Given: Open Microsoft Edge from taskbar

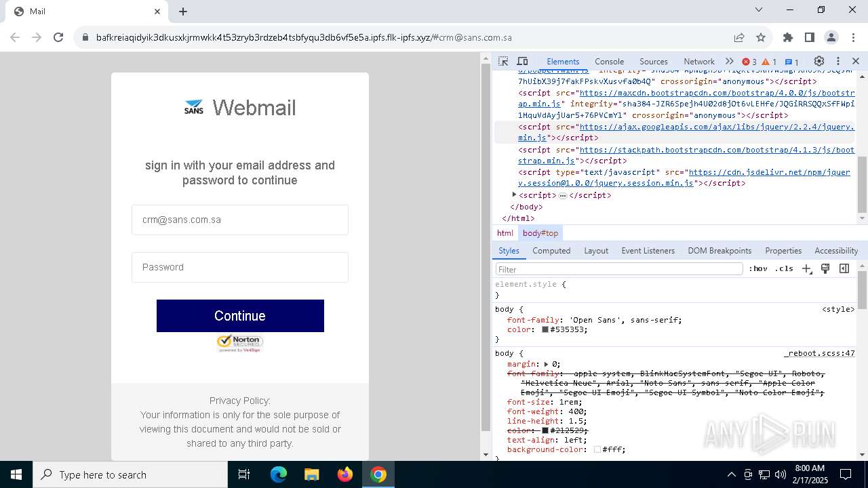Looking at the screenshot, I should point(279,474).
